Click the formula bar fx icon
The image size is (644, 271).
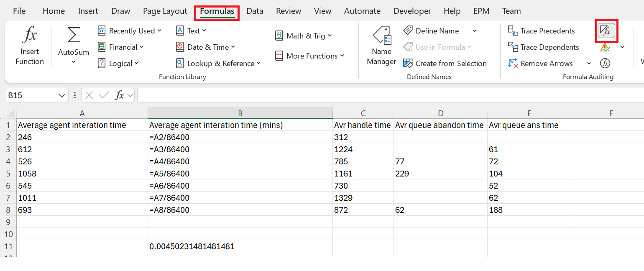120,95
